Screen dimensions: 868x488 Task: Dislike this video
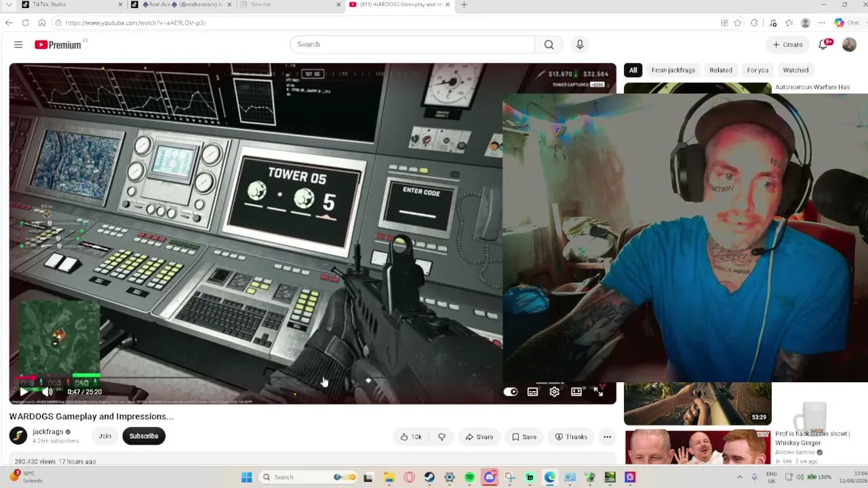click(442, 437)
